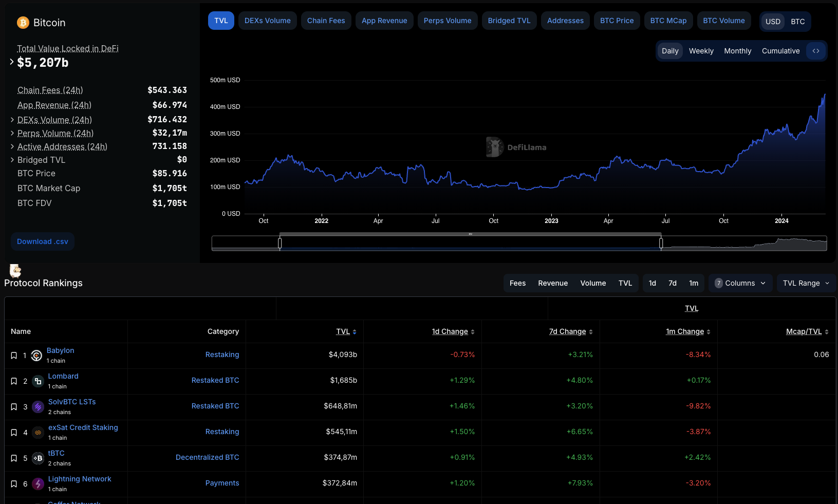Click the Lombard protocol logo
Image resolution: width=838 pixels, height=504 pixels.
[x=38, y=381]
